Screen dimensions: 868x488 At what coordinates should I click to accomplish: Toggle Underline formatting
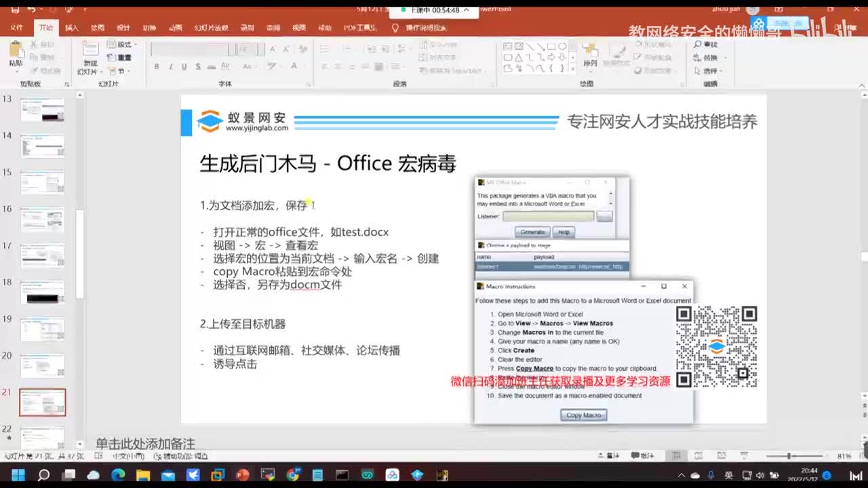184,66
